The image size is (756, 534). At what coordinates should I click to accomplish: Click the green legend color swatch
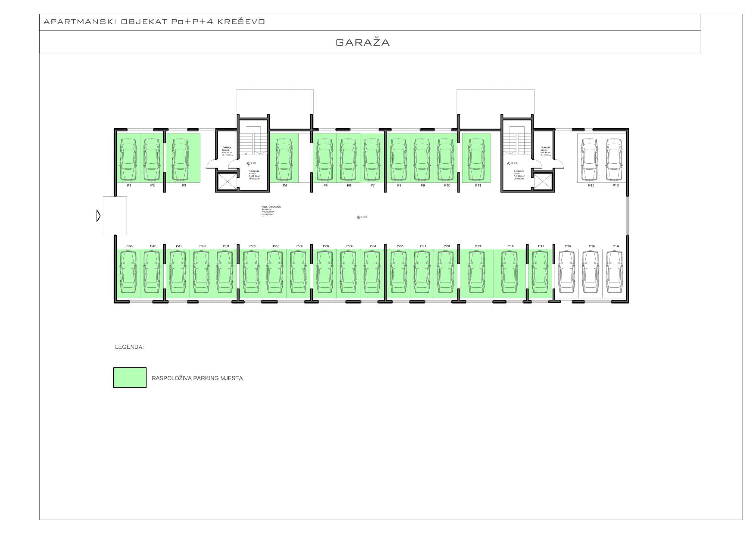(x=130, y=377)
